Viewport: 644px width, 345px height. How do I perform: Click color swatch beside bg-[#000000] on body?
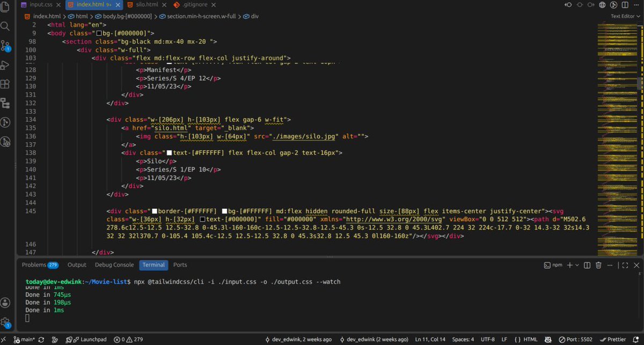coord(99,33)
